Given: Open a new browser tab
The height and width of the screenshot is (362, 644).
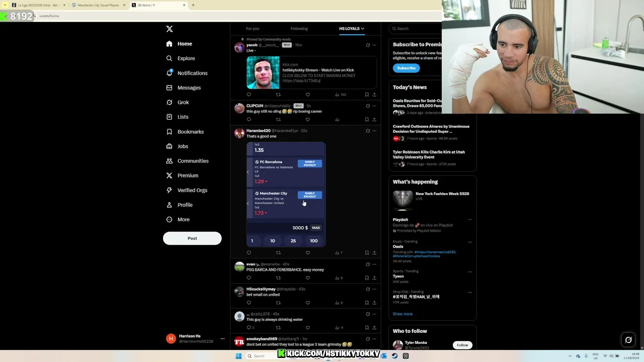Looking at the screenshot, I should (x=193, y=5).
